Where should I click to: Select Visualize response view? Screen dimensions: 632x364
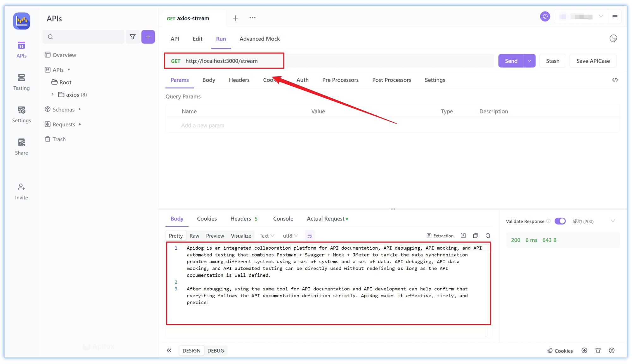pos(241,236)
